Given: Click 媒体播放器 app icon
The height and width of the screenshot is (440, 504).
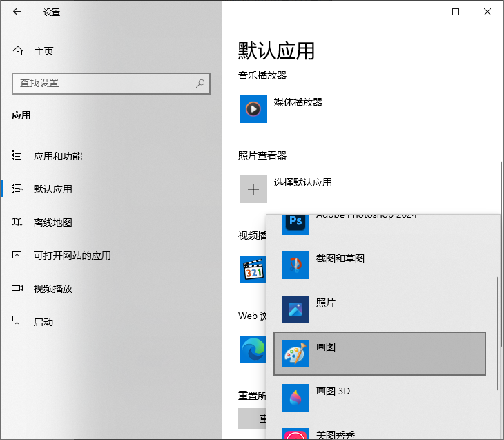Looking at the screenshot, I should point(253,109).
